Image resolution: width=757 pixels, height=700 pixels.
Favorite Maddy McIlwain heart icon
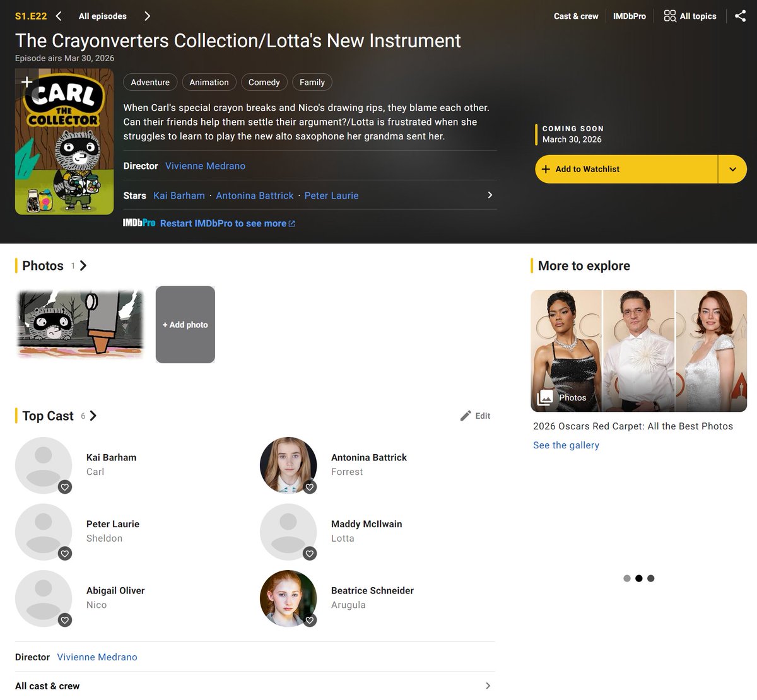(309, 554)
